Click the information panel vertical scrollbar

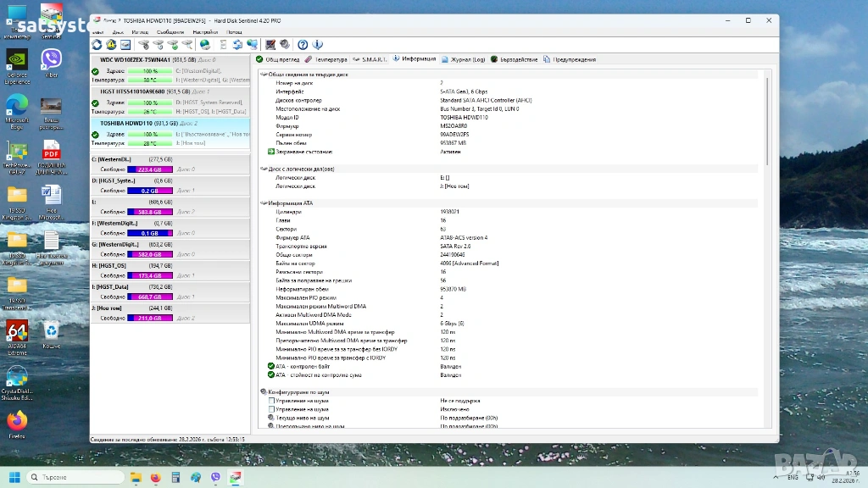769,119
